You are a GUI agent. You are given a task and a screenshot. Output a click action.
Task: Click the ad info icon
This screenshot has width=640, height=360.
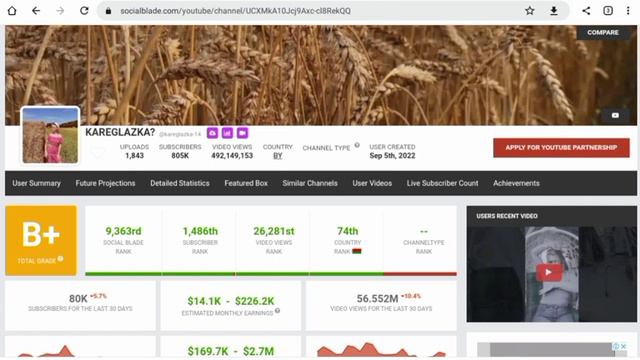(616, 346)
